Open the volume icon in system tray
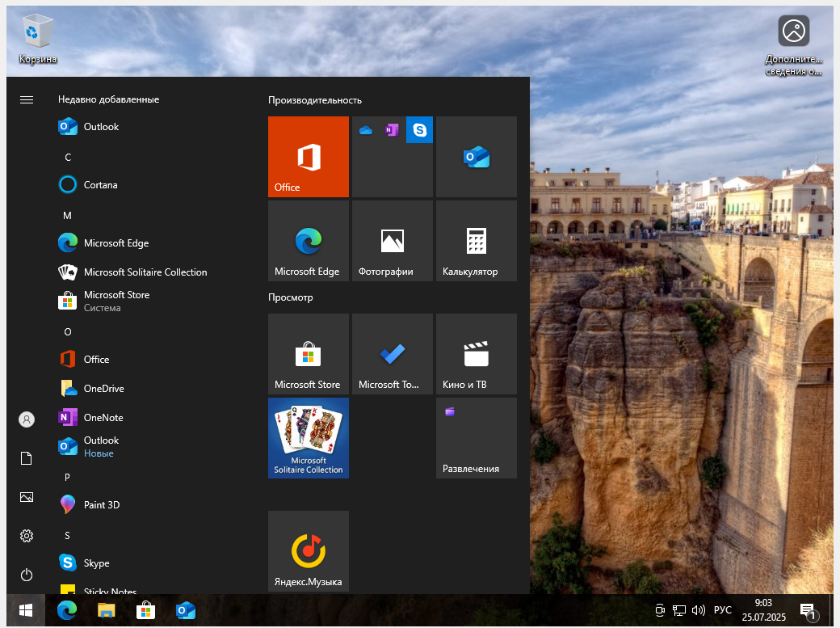The width and height of the screenshot is (840, 628). point(698,610)
